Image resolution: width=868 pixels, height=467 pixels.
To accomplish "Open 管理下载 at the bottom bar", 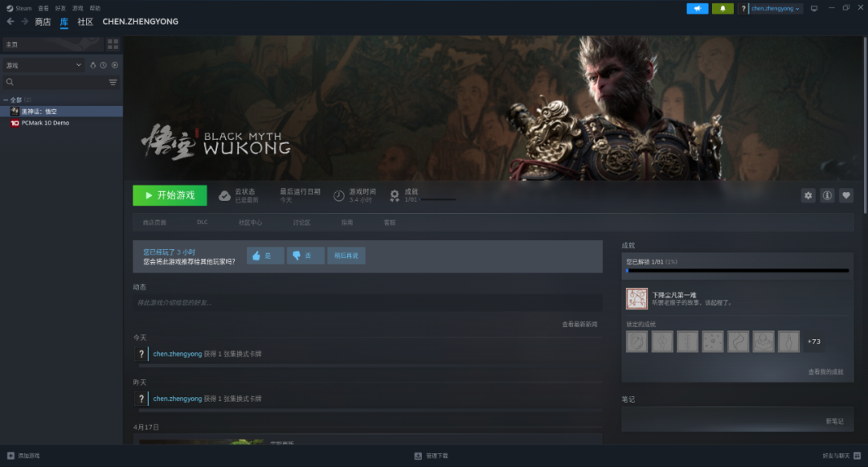I will [x=432, y=456].
